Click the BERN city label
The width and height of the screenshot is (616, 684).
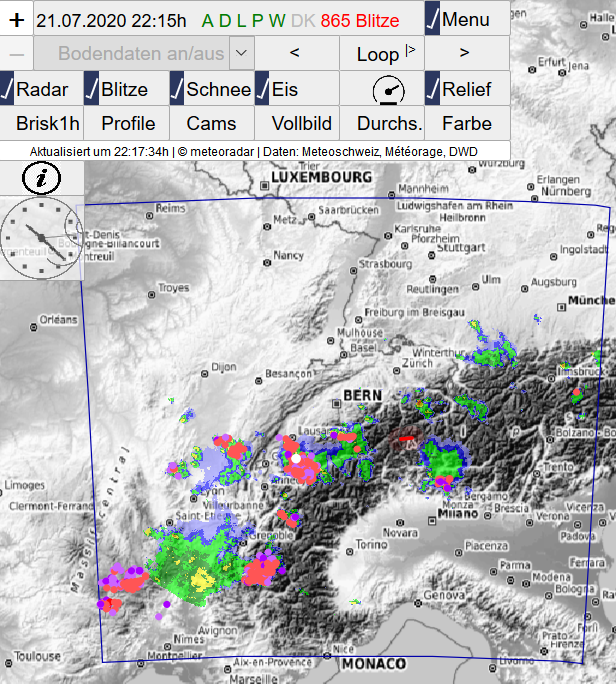[362, 395]
